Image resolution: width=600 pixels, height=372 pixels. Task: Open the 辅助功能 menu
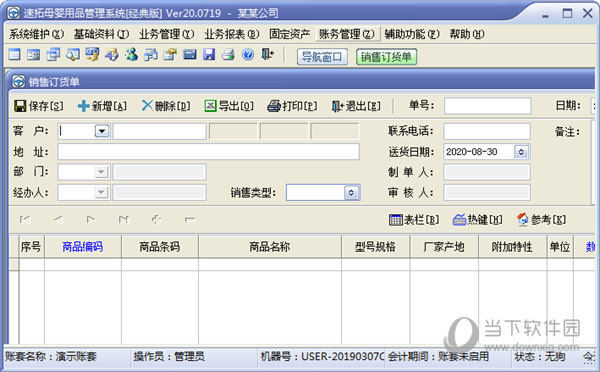point(412,34)
